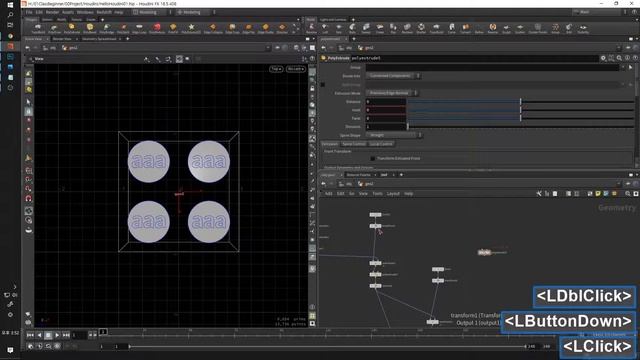Open the network editor Layout menu

(x=393, y=193)
